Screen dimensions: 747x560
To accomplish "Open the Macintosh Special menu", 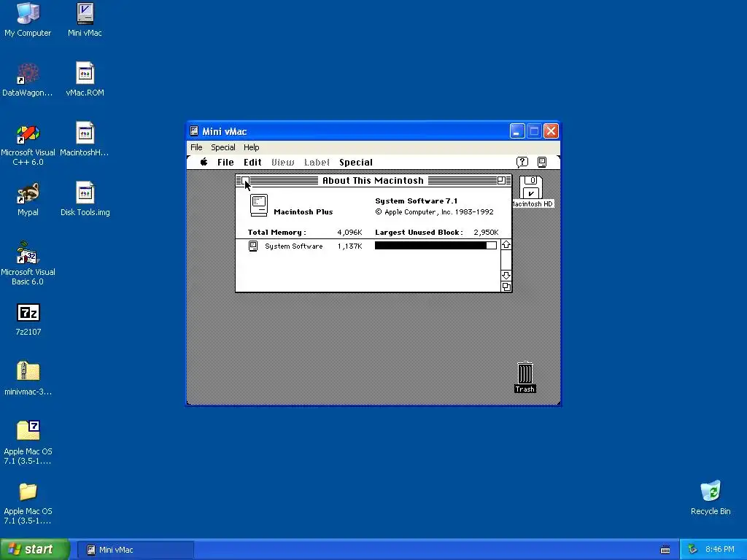I will point(356,163).
